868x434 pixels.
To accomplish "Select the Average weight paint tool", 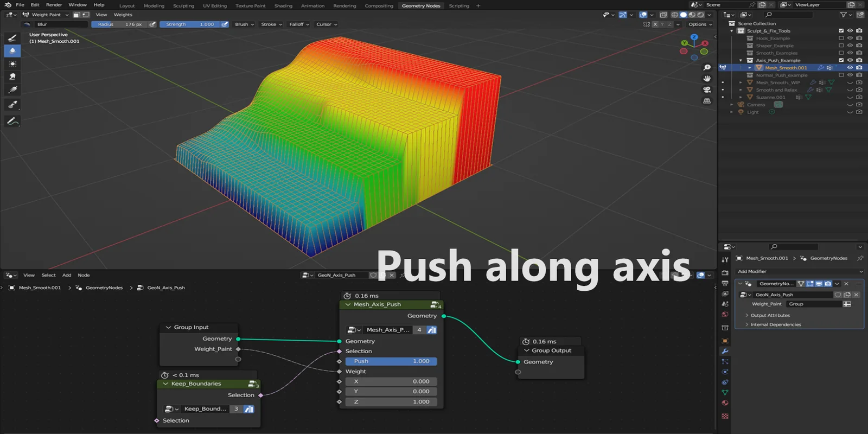I will click(x=12, y=63).
